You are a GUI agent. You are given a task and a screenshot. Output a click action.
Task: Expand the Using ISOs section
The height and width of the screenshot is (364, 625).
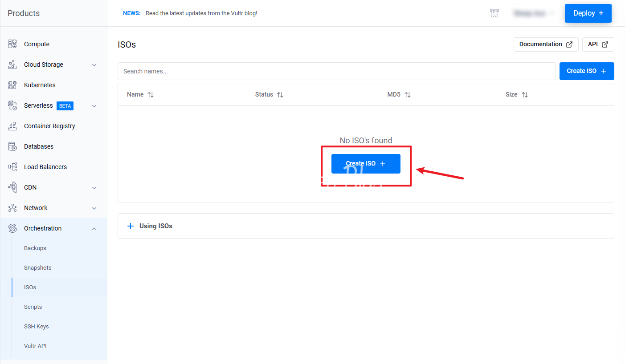point(366,226)
